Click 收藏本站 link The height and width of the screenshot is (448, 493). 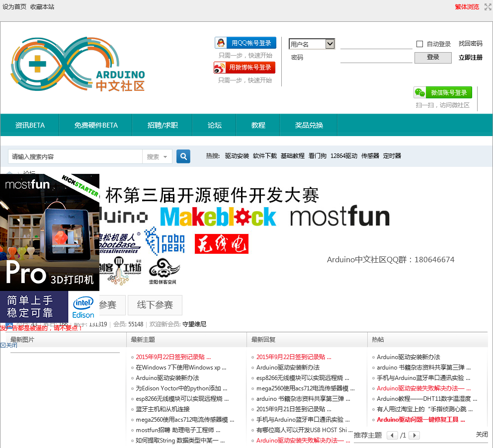point(42,7)
